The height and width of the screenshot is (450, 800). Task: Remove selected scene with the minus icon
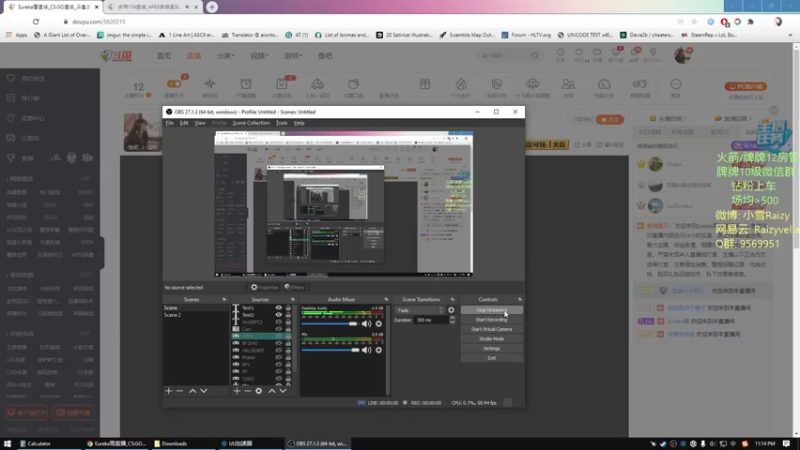pos(180,391)
